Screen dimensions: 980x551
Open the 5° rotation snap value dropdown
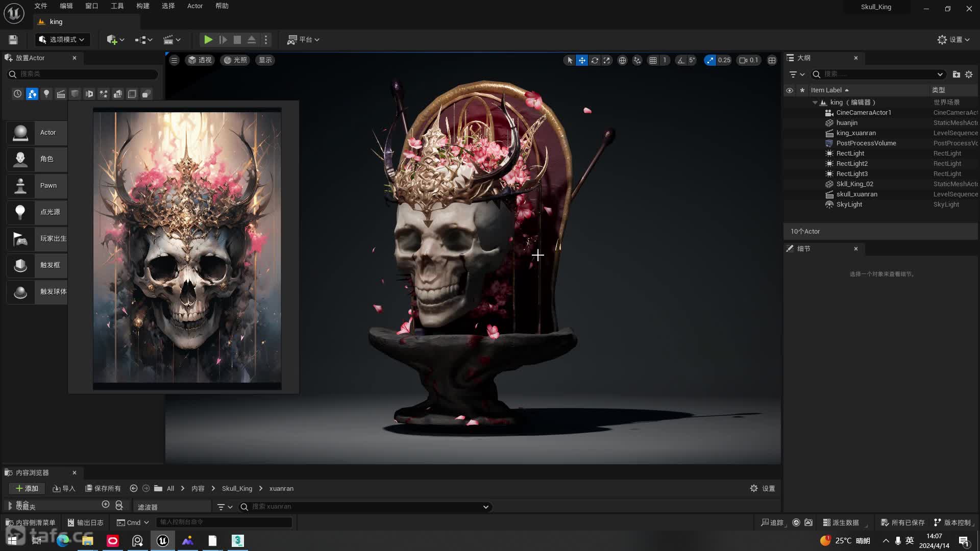[692, 60]
